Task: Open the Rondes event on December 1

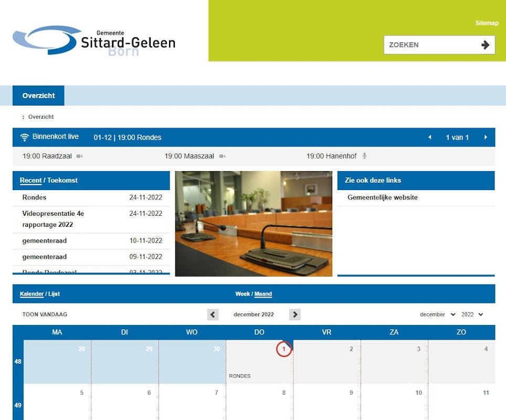Action: tap(240, 376)
